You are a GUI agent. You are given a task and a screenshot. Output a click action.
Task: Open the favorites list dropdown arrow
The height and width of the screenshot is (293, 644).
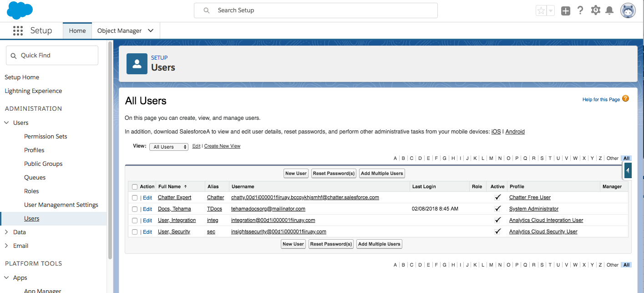point(551,10)
